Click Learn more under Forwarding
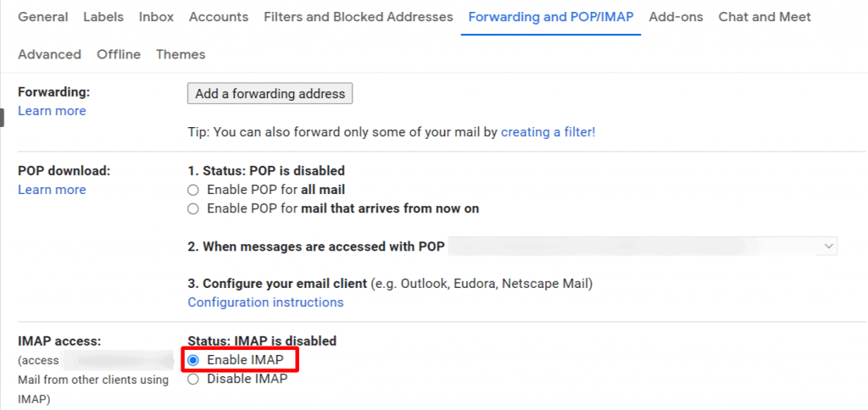The image size is (868, 410). coord(52,111)
